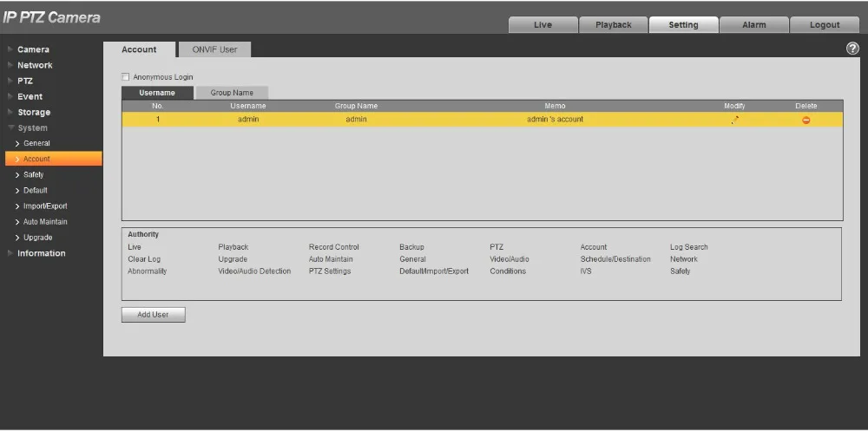Switch to Group Name sub-tab
Viewport: 868px width, 431px height.
click(x=232, y=93)
